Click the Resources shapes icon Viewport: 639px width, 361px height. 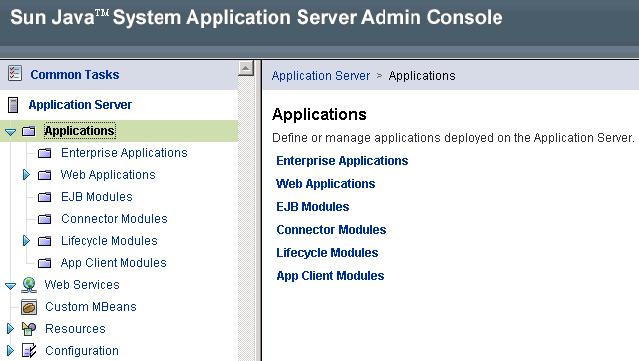pos(29,328)
